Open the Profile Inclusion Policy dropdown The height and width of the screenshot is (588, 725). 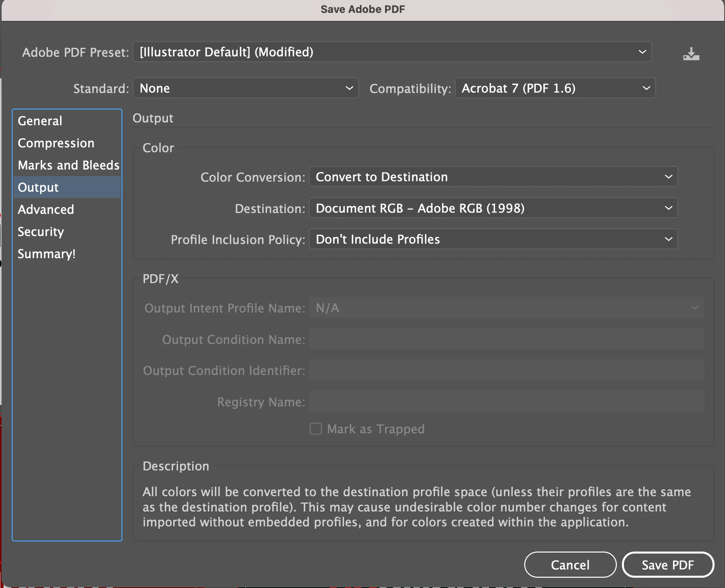(x=493, y=239)
